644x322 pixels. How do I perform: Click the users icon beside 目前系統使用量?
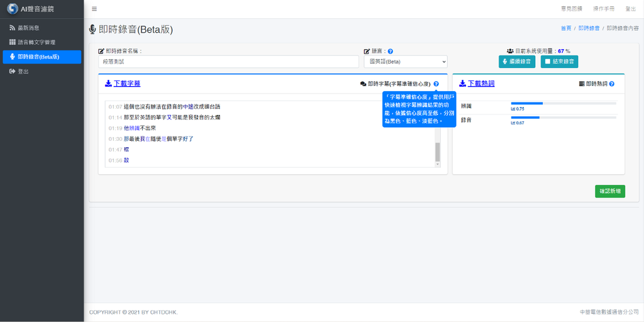[x=510, y=52]
